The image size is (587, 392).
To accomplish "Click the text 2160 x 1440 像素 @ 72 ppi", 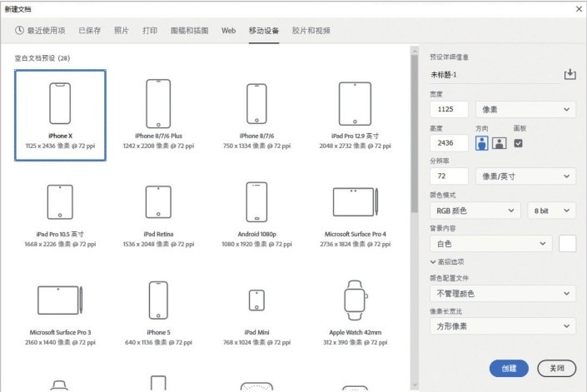I will tap(60, 342).
